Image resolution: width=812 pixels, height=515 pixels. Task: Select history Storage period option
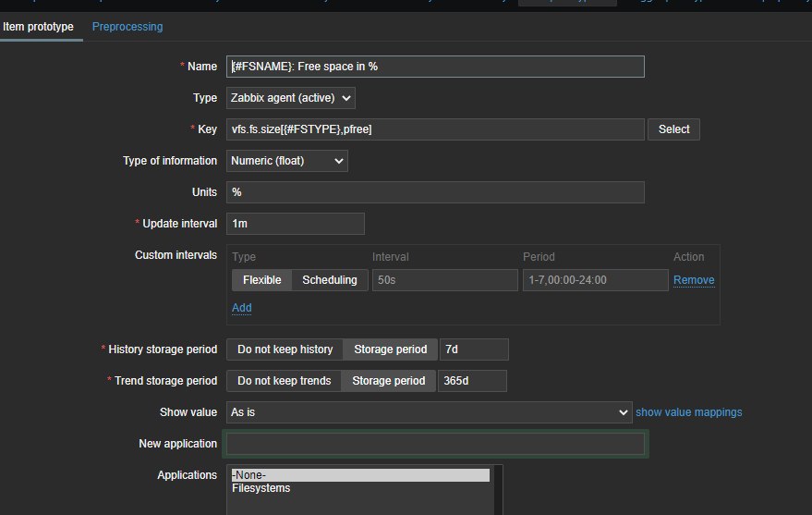(391, 349)
